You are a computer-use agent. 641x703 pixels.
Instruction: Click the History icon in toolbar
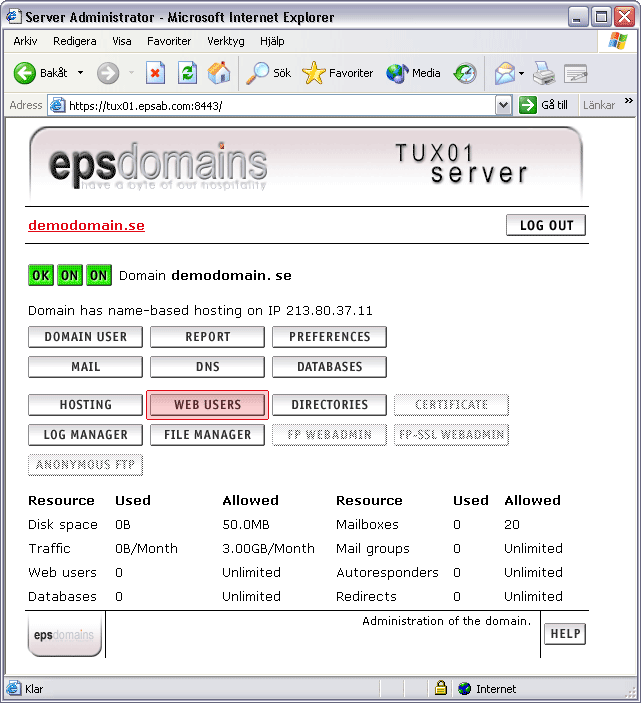[465, 73]
